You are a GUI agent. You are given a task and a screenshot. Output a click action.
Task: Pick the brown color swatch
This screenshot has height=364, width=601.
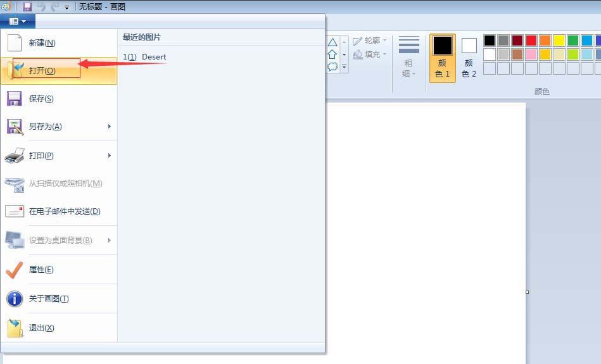(517, 54)
